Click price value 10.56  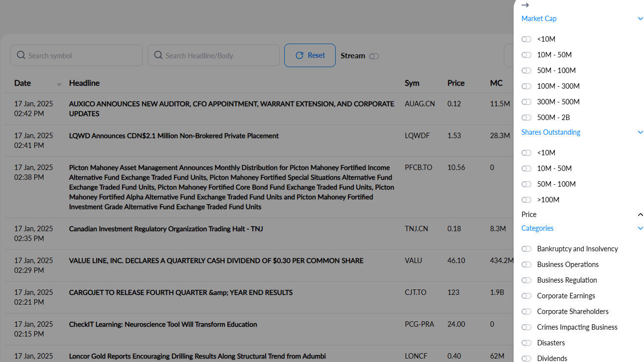tap(456, 168)
